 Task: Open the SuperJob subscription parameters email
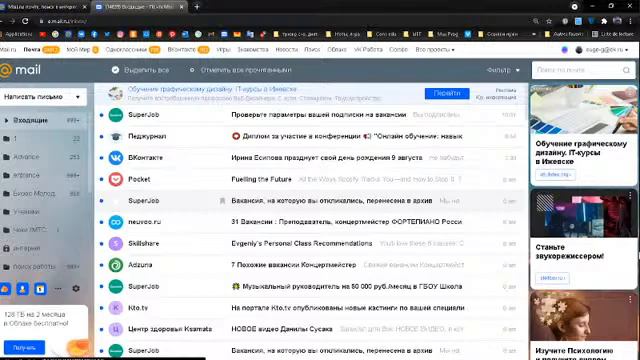coord(311,115)
